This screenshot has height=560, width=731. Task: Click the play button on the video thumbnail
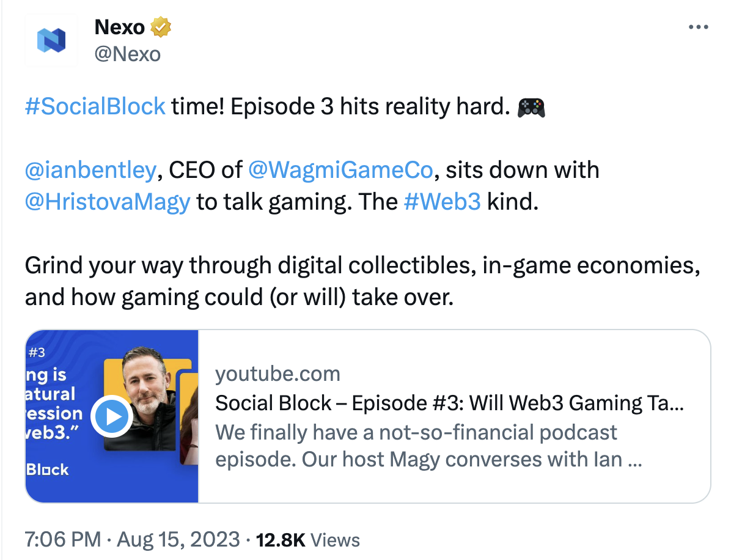[112, 416]
